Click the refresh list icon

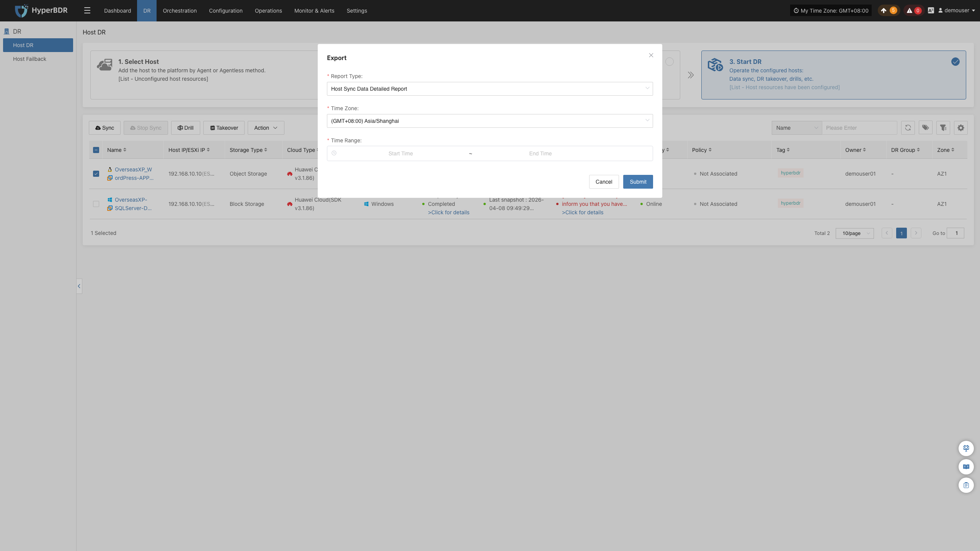pyautogui.click(x=908, y=128)
